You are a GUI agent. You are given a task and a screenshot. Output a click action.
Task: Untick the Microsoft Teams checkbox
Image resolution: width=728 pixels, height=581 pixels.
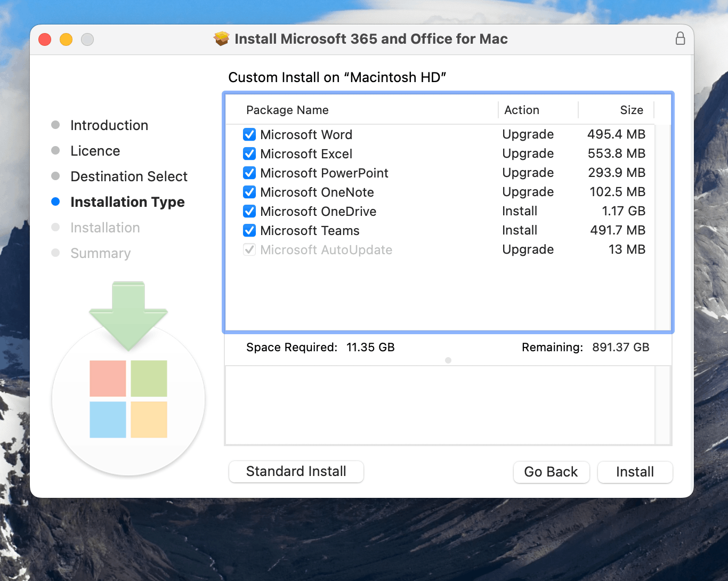click(x=249, y=230)
